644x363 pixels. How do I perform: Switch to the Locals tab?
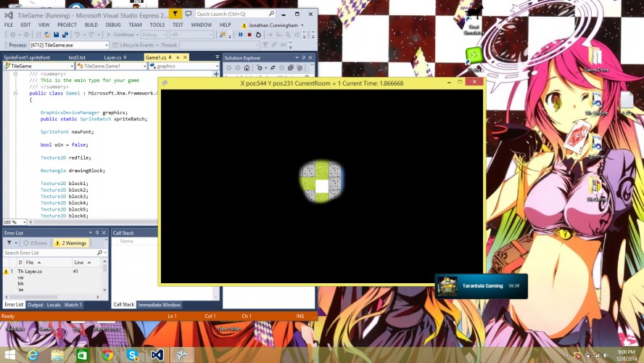pos(54,305)
